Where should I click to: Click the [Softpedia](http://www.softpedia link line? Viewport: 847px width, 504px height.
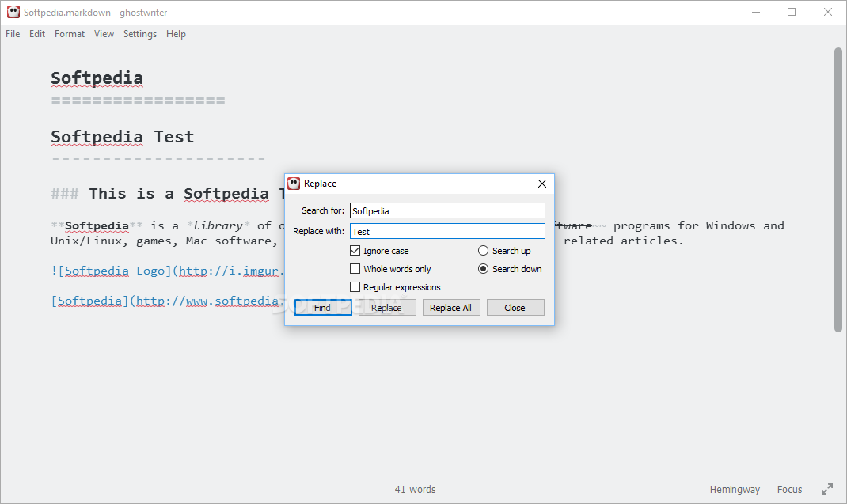pos(168,301)
